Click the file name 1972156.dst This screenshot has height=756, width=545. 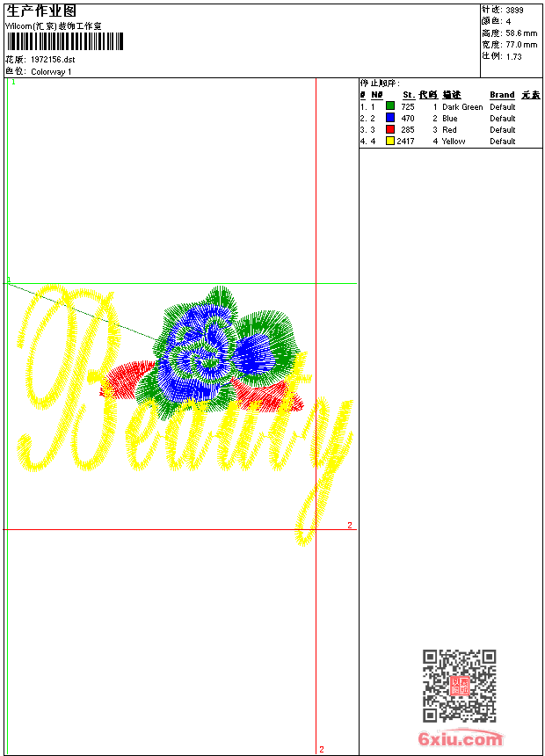point(53,60)
